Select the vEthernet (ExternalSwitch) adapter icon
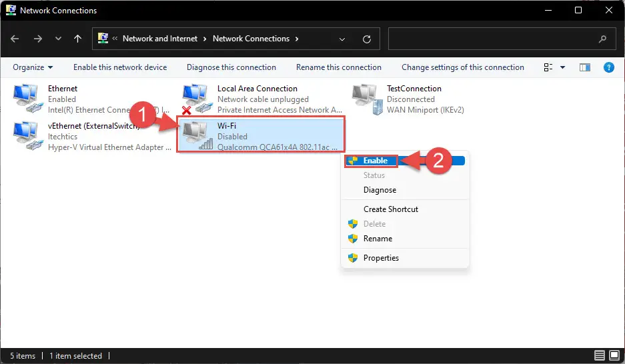Viewport: 625px width, 364px height. click(x=27, y=136)
